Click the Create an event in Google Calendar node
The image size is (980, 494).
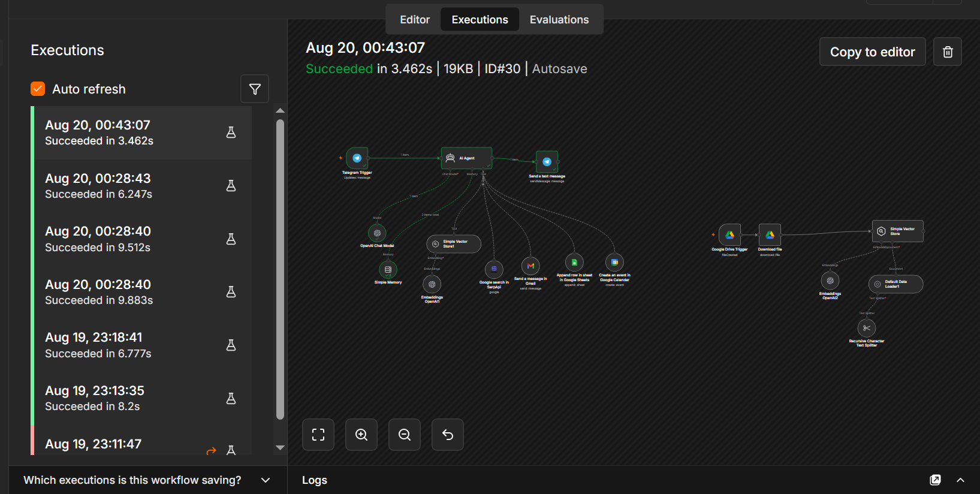pyautogui.click(x=614, y=262)
